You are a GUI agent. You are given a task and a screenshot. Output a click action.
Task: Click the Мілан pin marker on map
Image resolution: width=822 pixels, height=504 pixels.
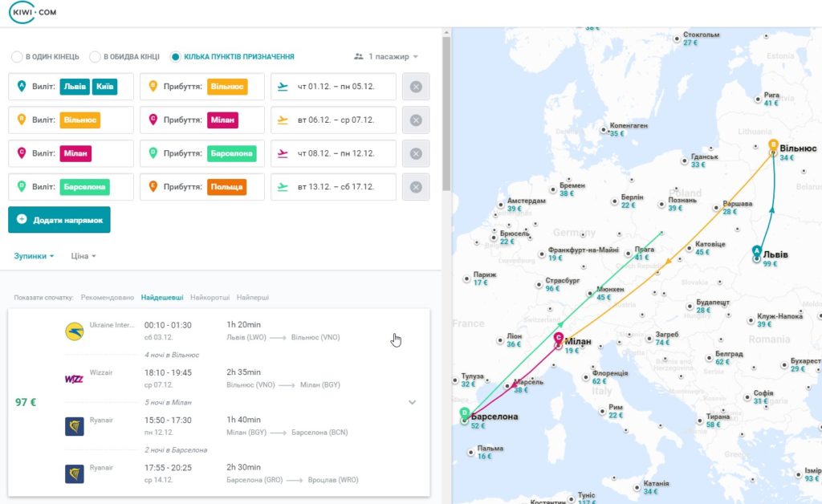click(559, 338)
